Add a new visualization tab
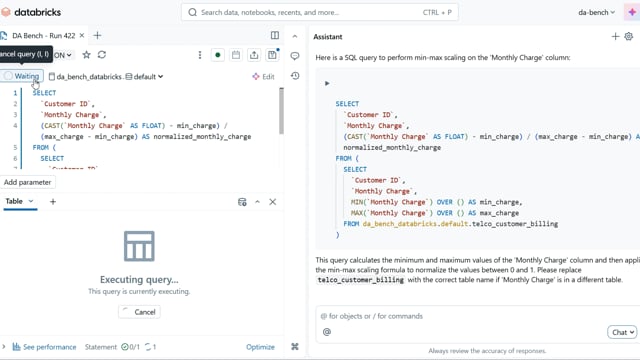The height and width of the screenshot is (360, 640). point(53,202)
